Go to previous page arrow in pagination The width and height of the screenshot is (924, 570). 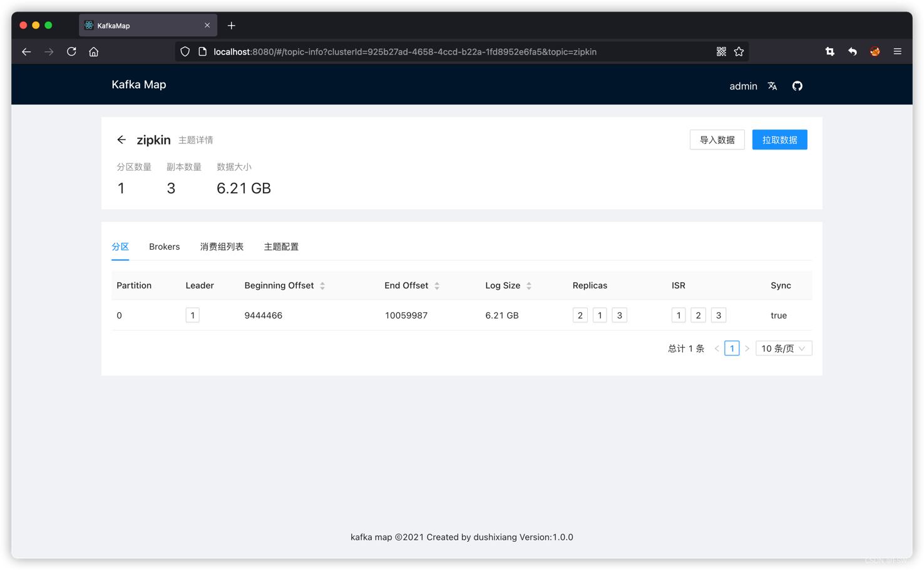click(x=717, y=349)
